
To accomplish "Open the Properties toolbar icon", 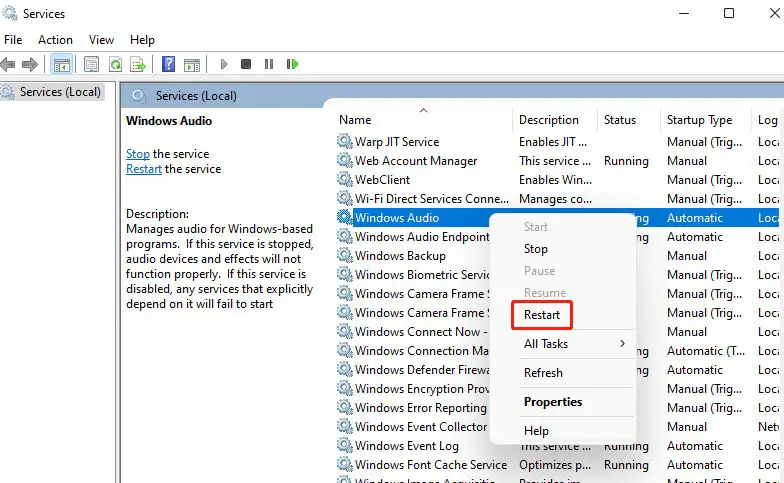I will 92,64.
